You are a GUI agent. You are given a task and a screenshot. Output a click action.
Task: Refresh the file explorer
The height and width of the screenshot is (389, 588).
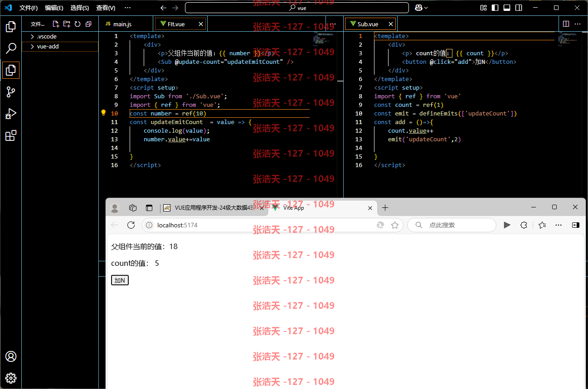pyautogui.click(x=78, y=24)
